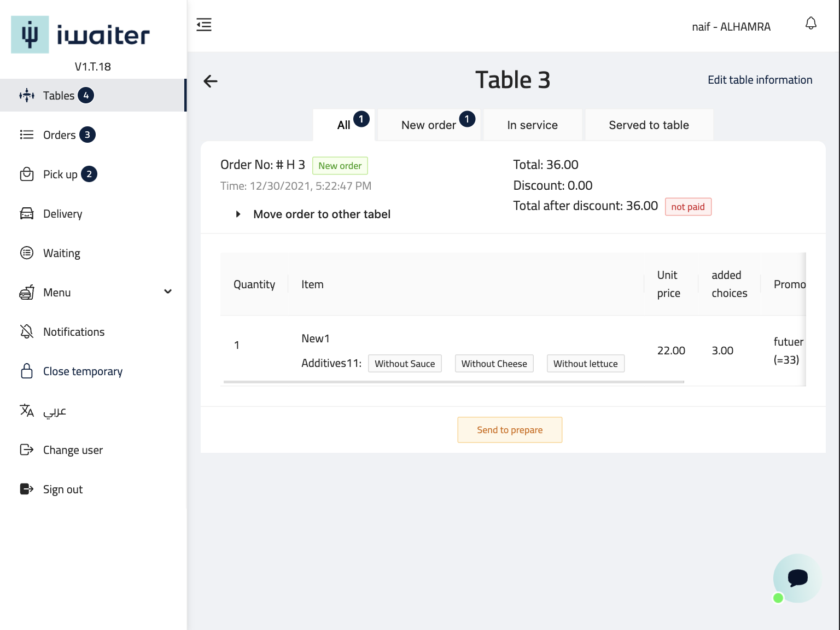Switch to the In service tab

(532, 125)
